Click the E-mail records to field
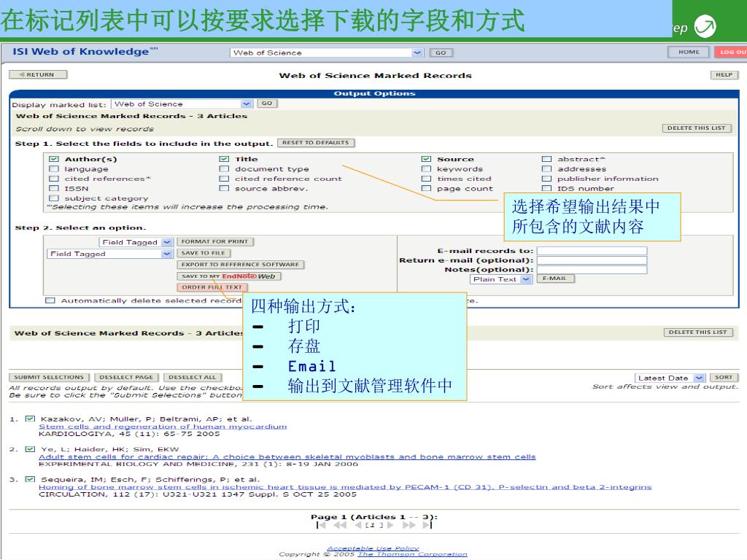 (x=592, y=251)
